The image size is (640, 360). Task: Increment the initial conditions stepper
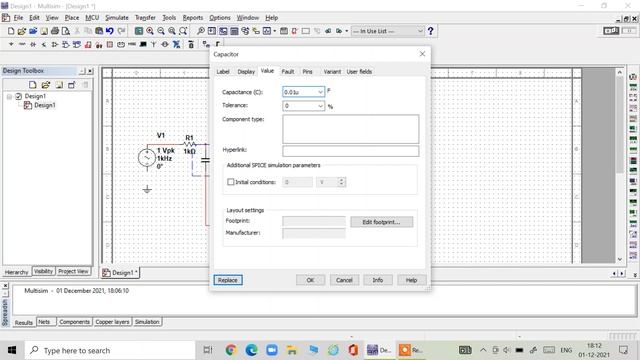point(342,180)
